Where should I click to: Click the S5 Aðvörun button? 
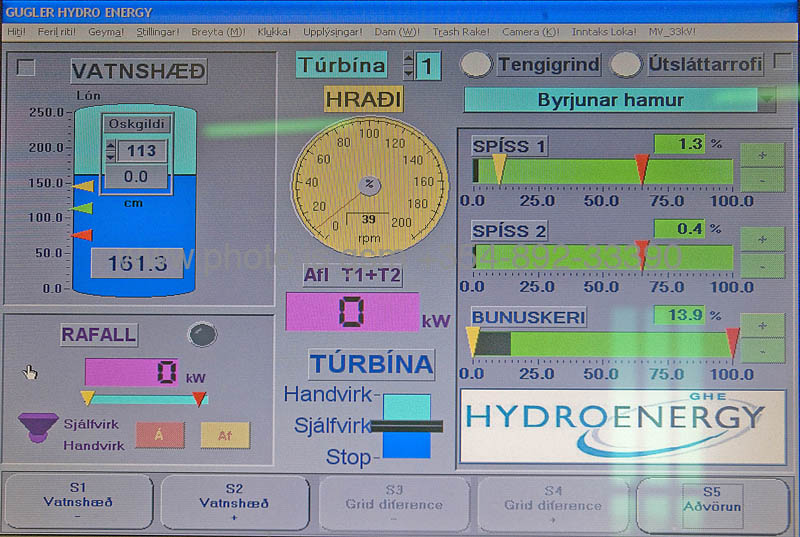[x=712, y=505]
